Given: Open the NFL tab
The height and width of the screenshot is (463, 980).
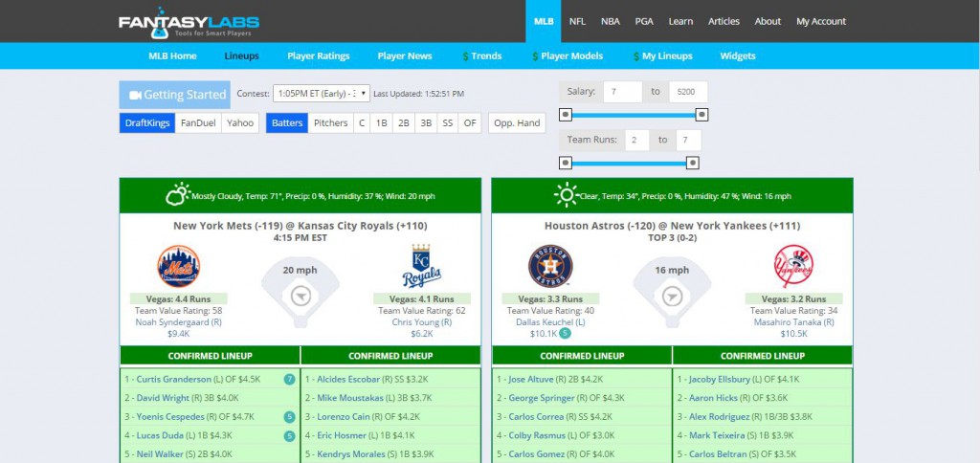Looking at the screenshot, I should point(577,21).
